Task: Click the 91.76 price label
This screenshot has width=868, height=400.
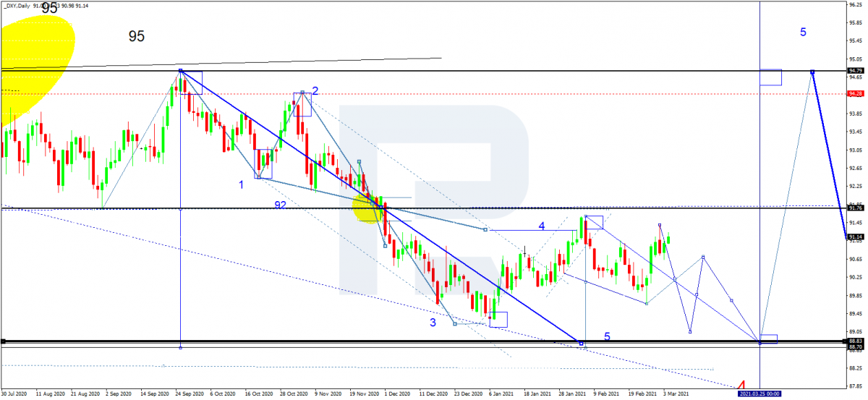Action: point(855,209)
